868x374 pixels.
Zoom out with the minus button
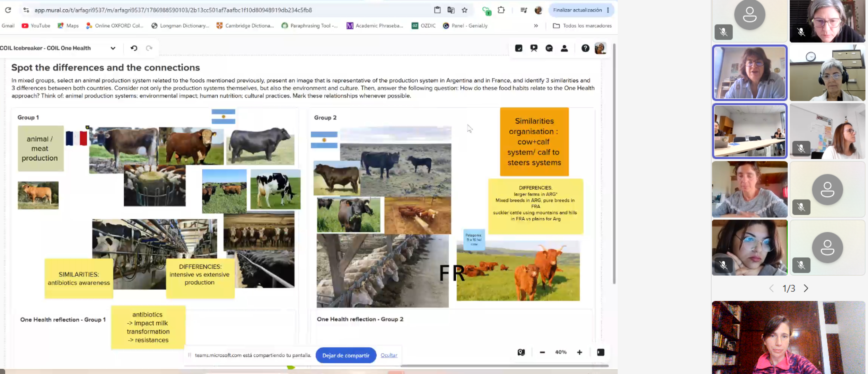point(542,352)
